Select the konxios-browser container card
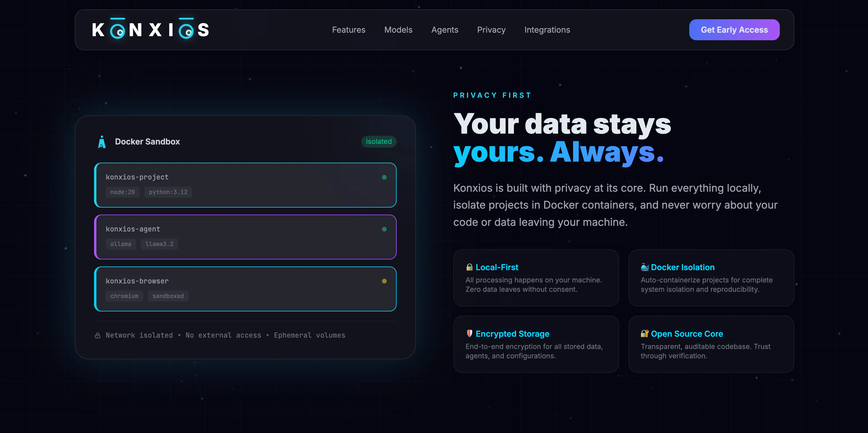This screenshot has width=868, height=433. pyautogui.click(x=245, y=289)
